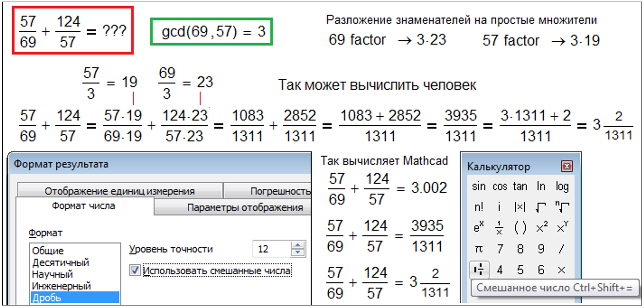Select Научный format in list
The height and width of the screenshot is (308, 644).
pyautogui.click(x=75, y=274)
